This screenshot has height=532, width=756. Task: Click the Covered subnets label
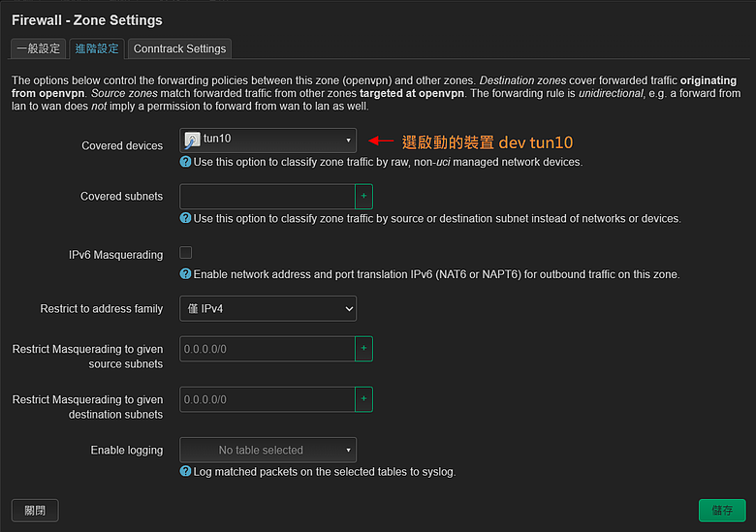point(121,196)
